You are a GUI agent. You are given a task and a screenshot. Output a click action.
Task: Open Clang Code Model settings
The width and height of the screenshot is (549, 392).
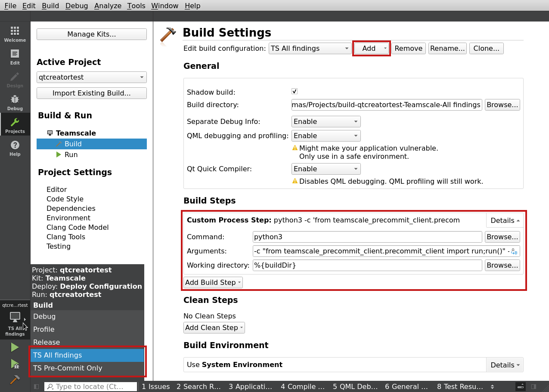78,227
